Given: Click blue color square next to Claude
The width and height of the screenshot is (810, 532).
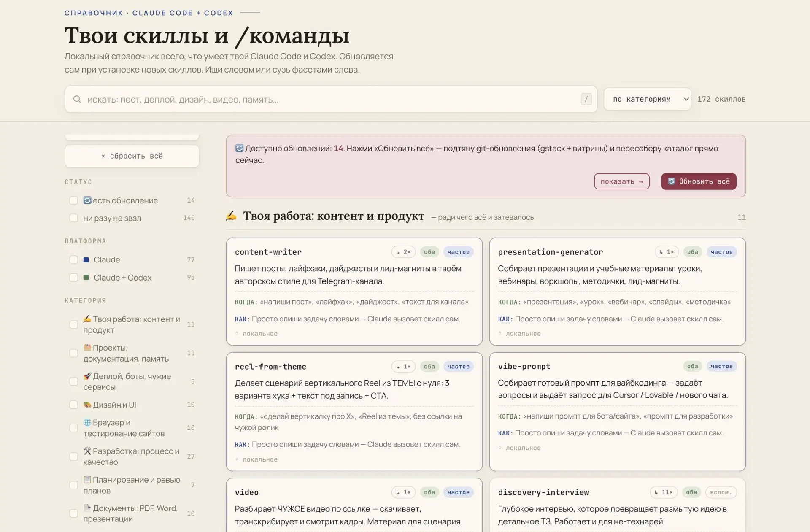Looking at the screenshot, I should coord(86,259).
